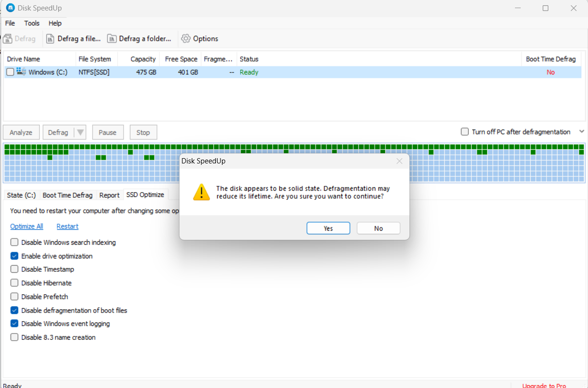Enable Disable Windows search indexing
Viewport: 588px width, 388px height.
[x=14, y=242]
